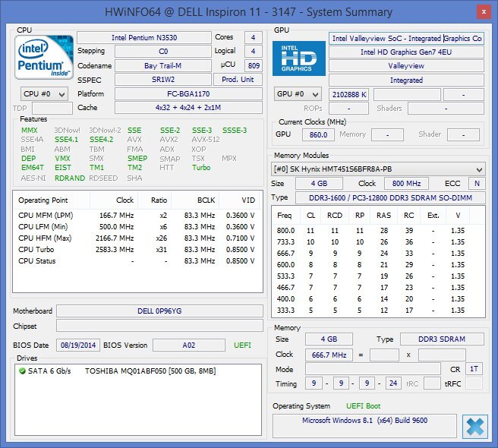Click the cache value 4x32 + 4x24 + 2x1M
Viewport: 498px width, 448px height.
coord(188,108)
